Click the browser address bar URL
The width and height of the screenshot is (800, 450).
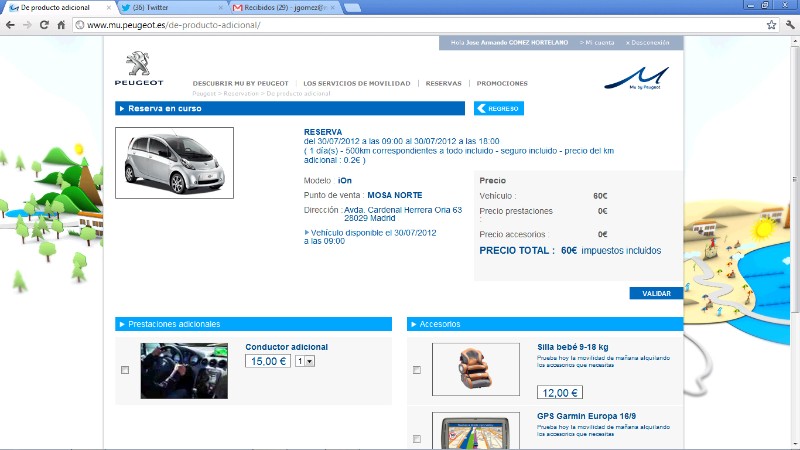click(x=173, y=24)
